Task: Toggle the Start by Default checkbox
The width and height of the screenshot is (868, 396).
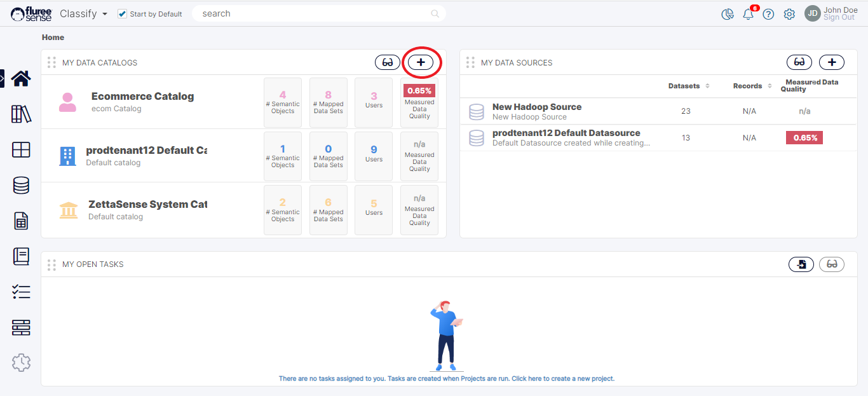Action: tap(123, 14)
